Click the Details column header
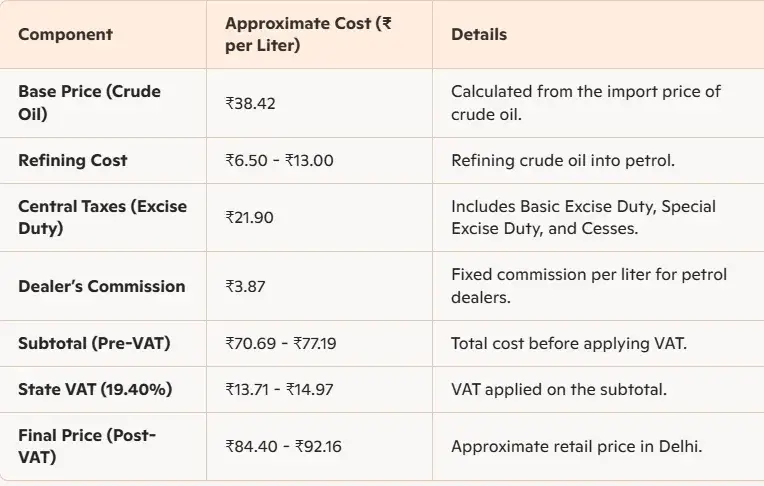The height and width of the screenshot is (486, 764). click(x=479, y=35)
